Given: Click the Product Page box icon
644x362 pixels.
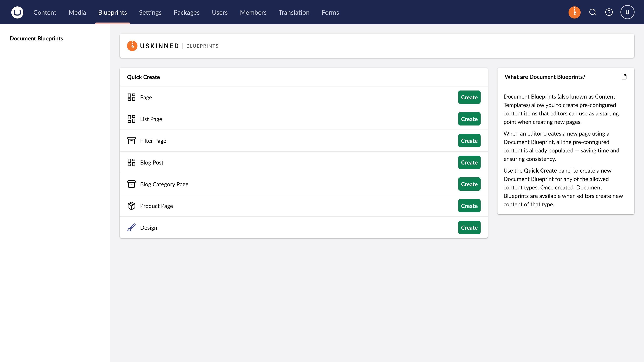Looking at the screenshot, I should coord(131,206).
